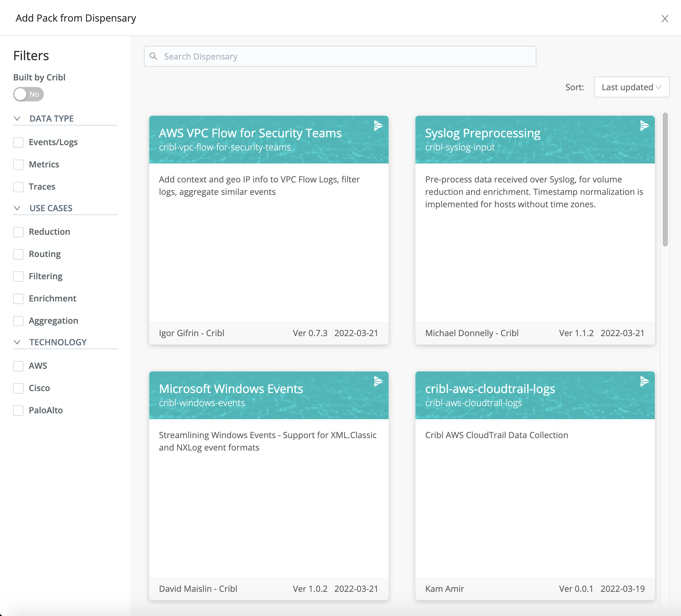This screenshot has width=681, height=616.
Task: Toggle the Built by Cribl switch
Action: [x=28, y=94]
